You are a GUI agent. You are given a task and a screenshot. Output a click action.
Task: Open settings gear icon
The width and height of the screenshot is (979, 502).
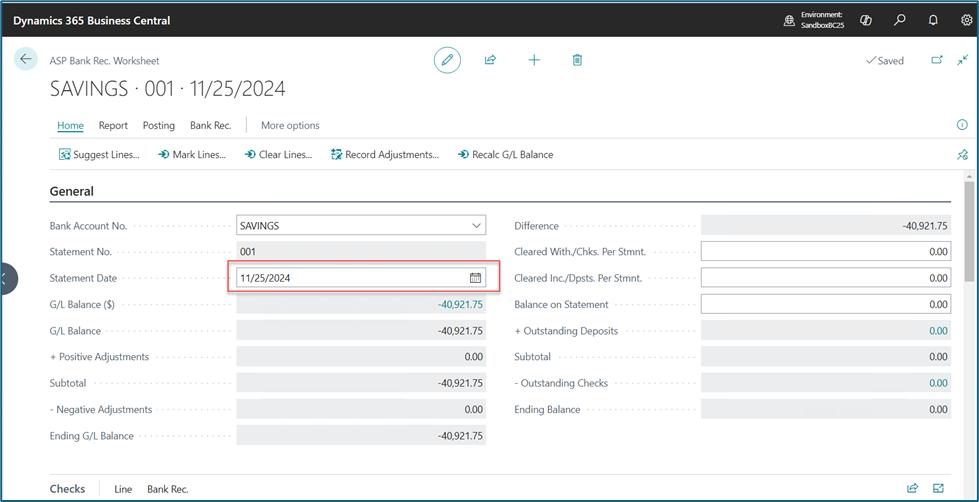[966, 21]
